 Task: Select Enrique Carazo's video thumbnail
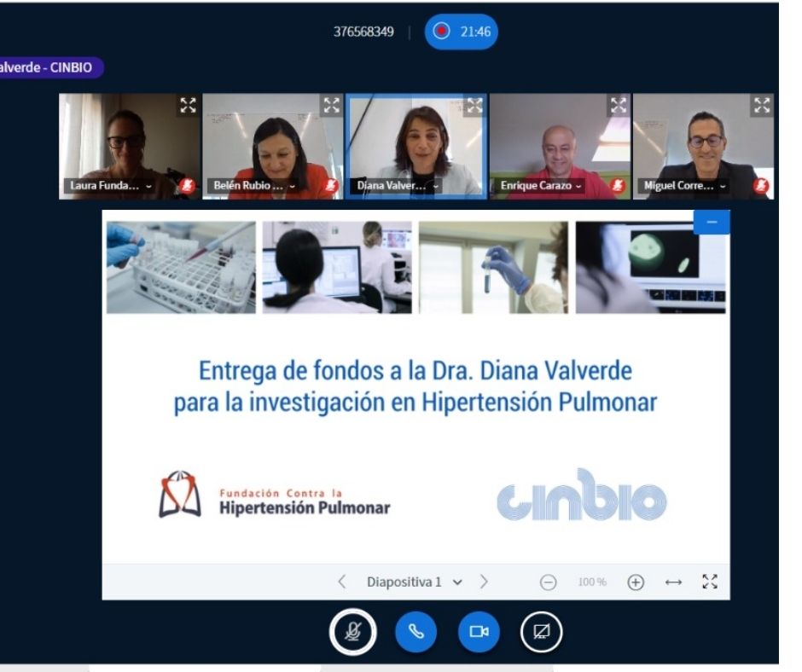pyautogui.click(x=560, y=147)
